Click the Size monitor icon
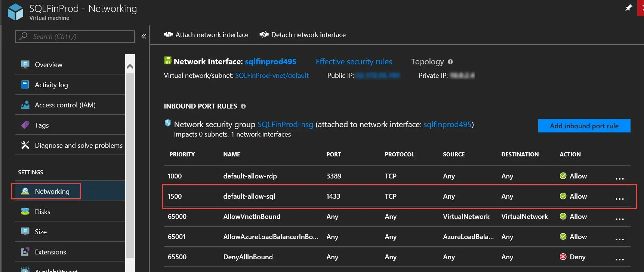Screen dimensions: 644x272 25,232
